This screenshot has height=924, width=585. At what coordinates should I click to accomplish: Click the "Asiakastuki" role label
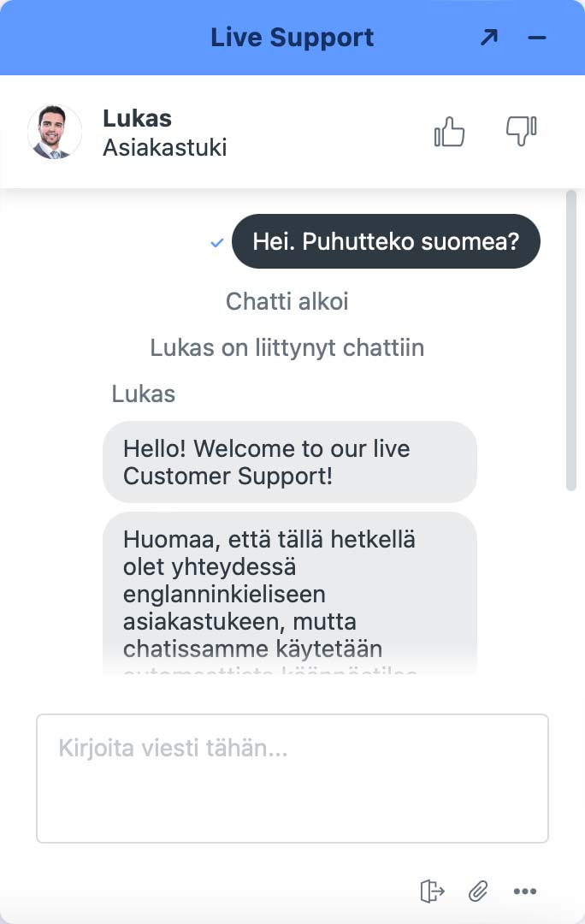click(x=164, y=147)
